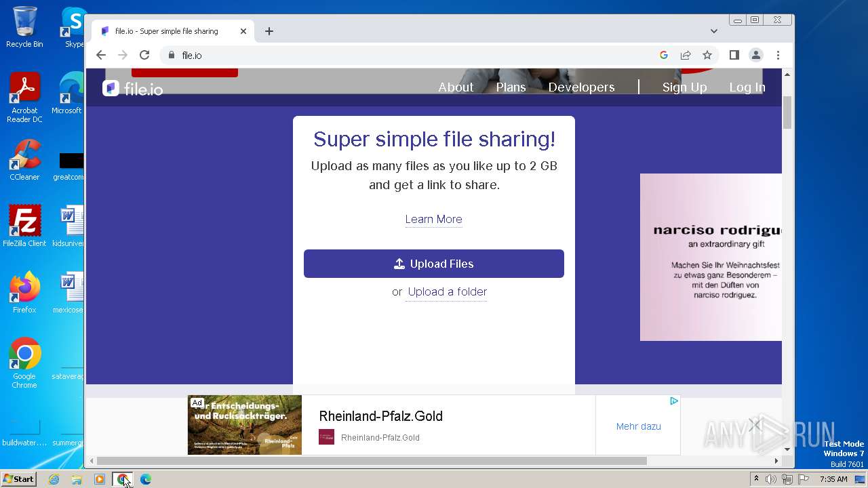
Task: Open the Chrome side panel
Action: click(734, 55)
